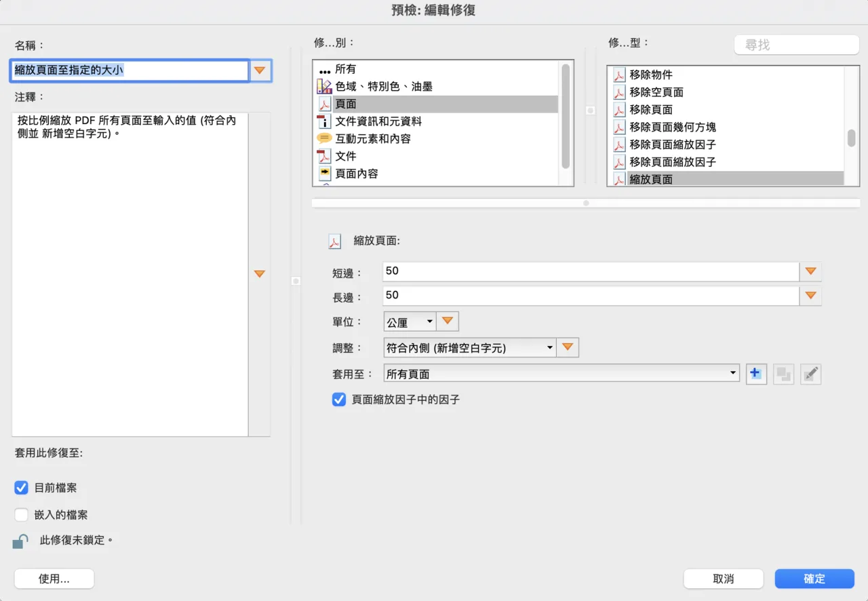The width and height of the screenshot is (868, 601).
Task: Open the 調整 符合內側 dropdown
Action: point(469,348)
